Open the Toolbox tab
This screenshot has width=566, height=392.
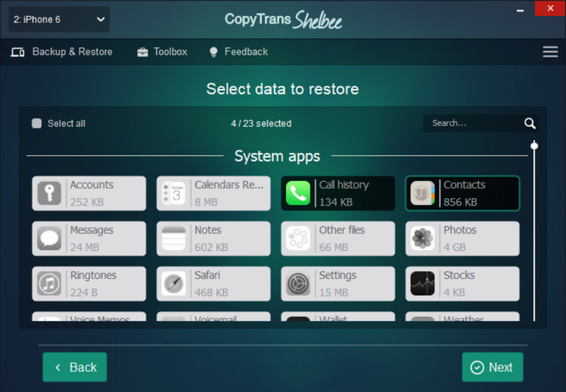point(162,52)
